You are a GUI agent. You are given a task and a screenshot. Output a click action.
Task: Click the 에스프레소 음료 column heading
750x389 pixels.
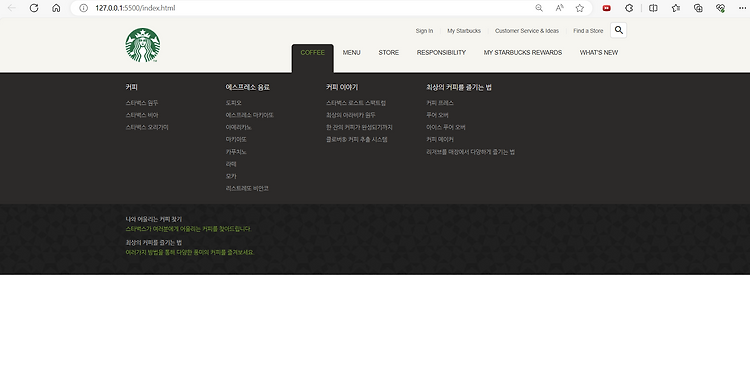247,87
